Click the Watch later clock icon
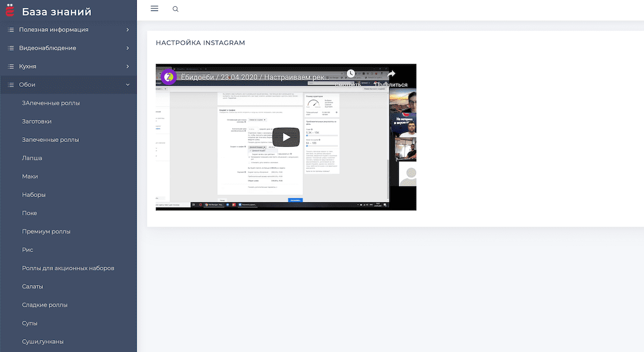 tap(351, 74)
